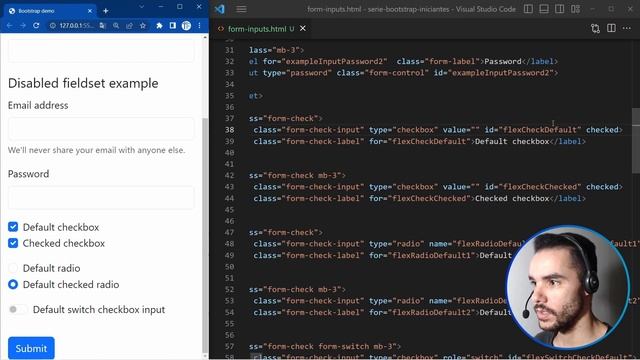This screenshot has width=640, height=360.
Task: Click type="radio" on line 48
Action: (396, 244)
